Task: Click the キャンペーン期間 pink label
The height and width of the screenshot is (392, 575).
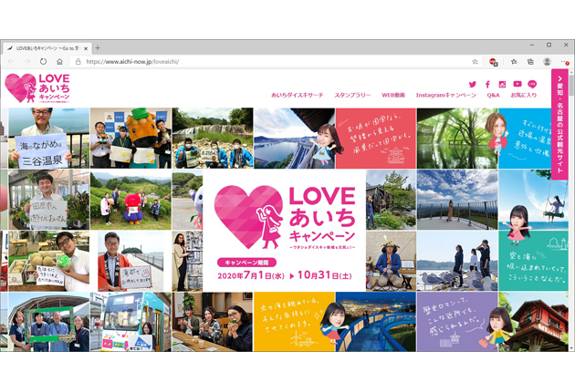Action: [246, 263]
